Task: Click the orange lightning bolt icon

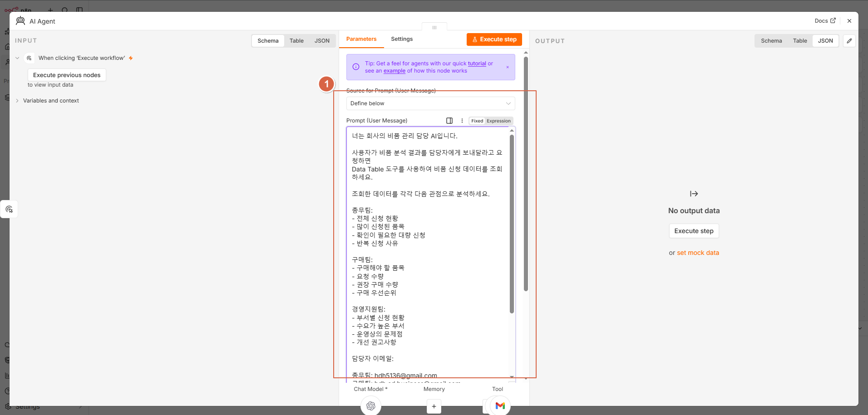Action: (131, 58)
